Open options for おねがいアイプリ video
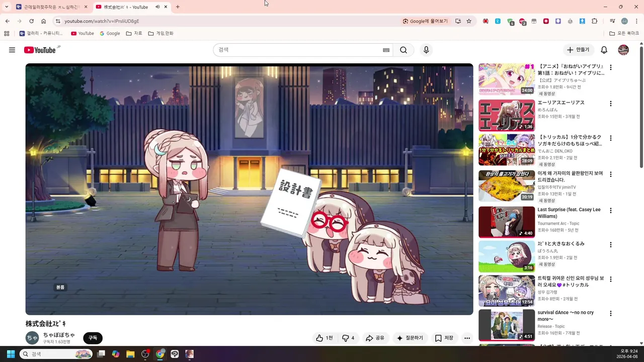Screen dimensions: 644x362 coord(611,67)
